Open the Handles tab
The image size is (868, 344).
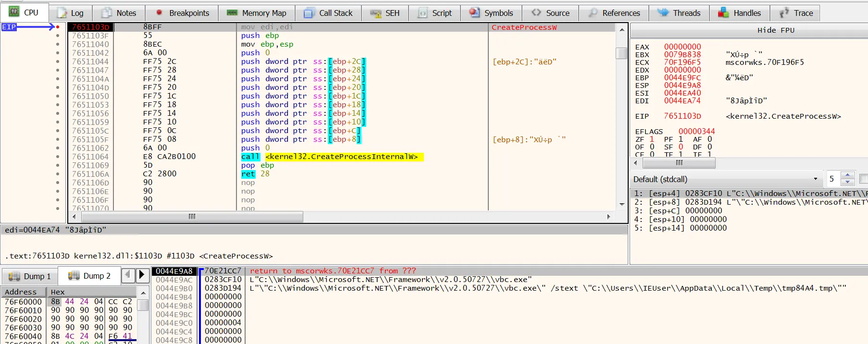pos(740,13)
